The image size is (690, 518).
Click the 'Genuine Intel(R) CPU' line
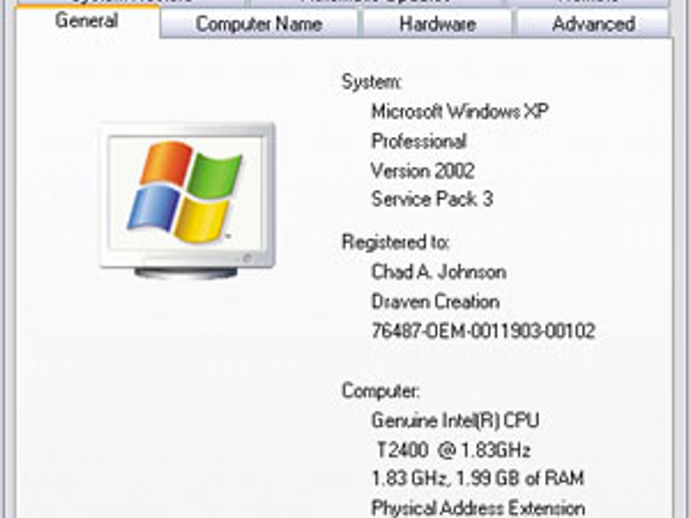pyautogui.click(x=455, y=420)
